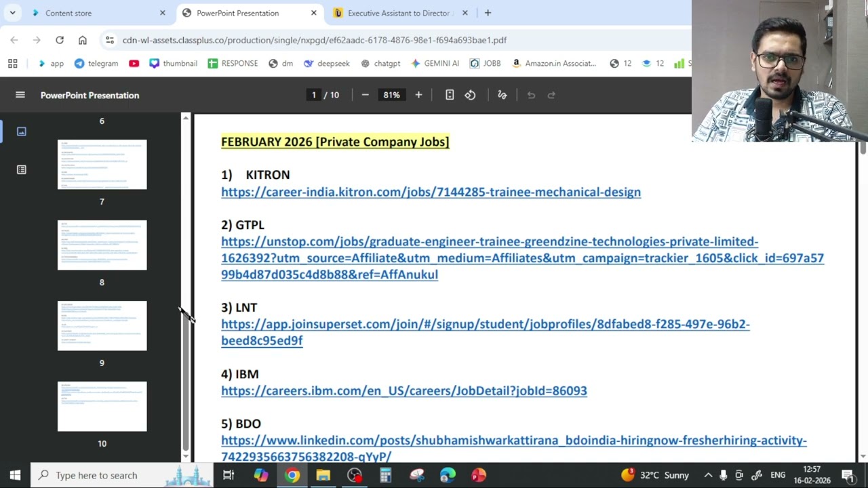Open the chatgpt bookmark
This screenshot has height=488, width=868.
pyautogui.click(x=380, y=63)
